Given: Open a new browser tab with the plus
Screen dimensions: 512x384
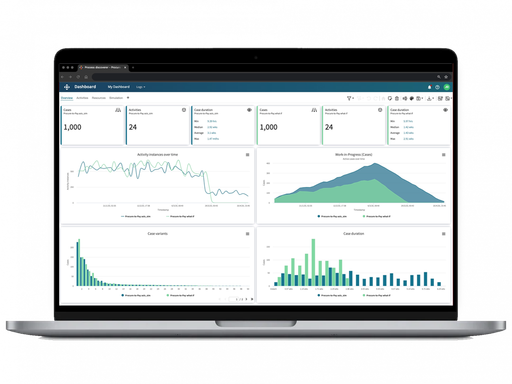Looking at the screenshot, I should coord(133,67).
